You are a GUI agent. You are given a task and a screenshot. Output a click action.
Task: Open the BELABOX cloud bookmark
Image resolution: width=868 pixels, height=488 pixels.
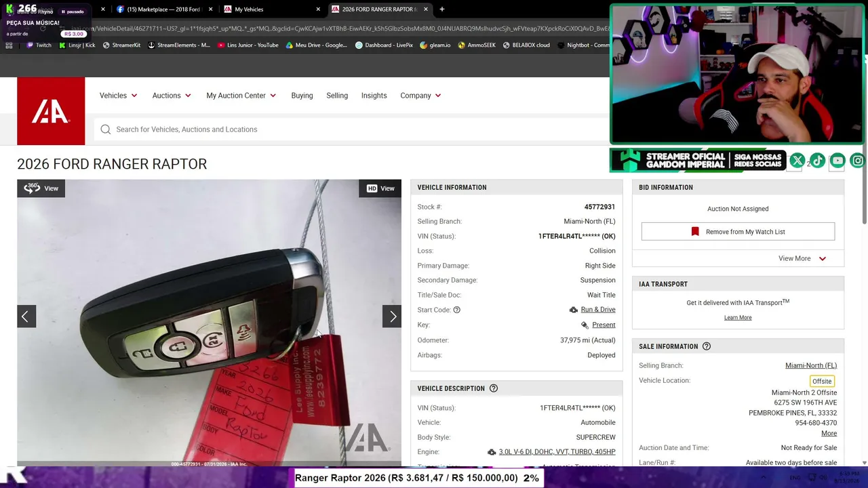coord(526,45)
